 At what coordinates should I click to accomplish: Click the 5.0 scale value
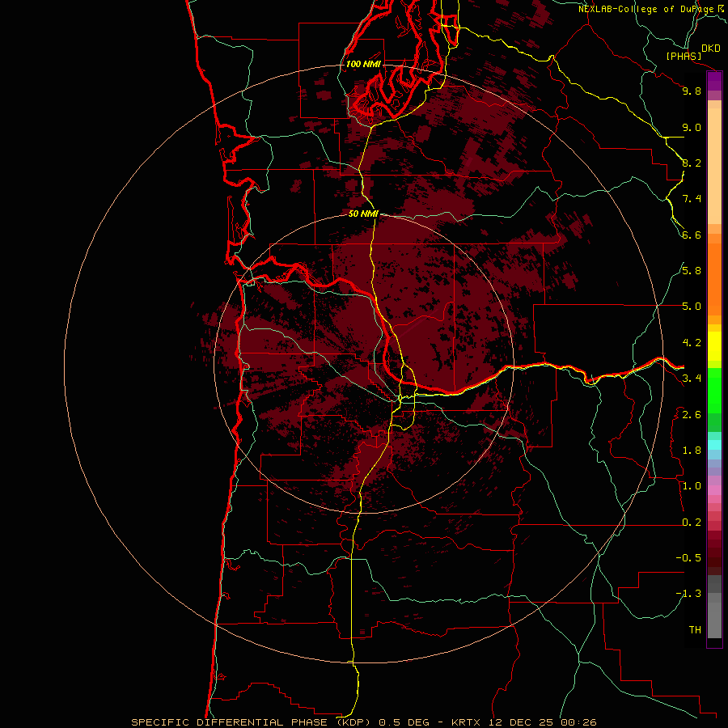click(x=692, y=307)
